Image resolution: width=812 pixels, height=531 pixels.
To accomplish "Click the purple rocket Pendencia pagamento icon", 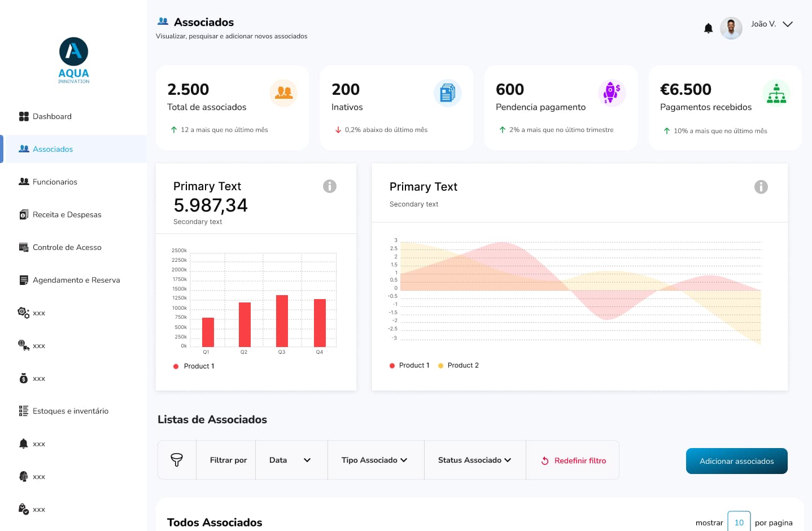I will (612, 93).
